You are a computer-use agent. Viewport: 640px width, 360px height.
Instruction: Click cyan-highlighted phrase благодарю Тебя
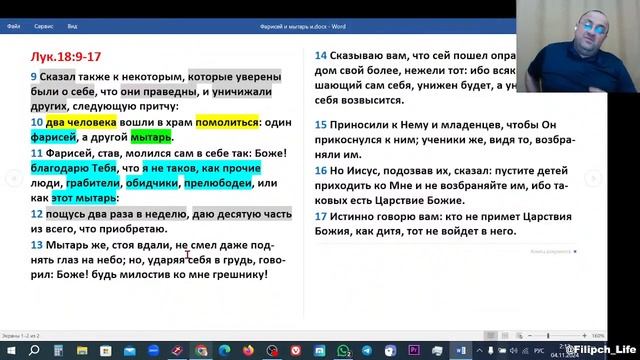[x=73, y=168]
